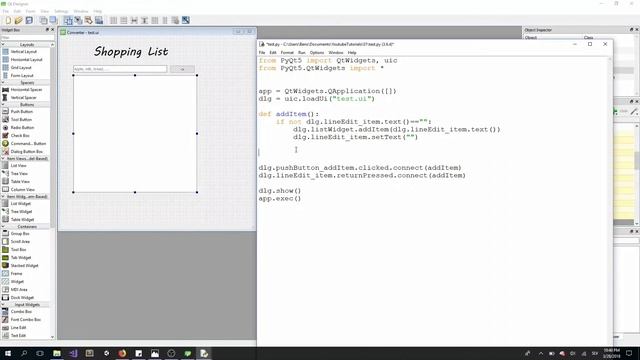Image resolution: width=640 pixels, height=360 pixels.
Task: Select the Edit Buddies mode icon
Action: tap(88, 20)
